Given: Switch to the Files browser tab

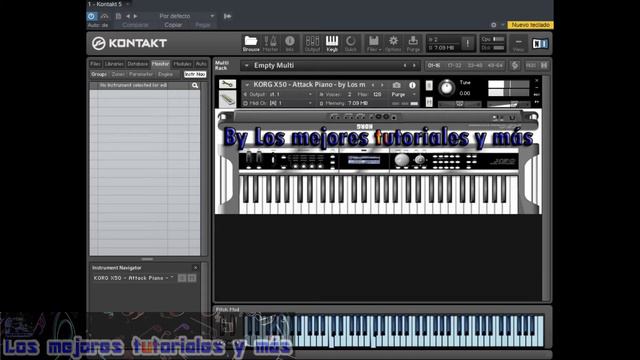Looking at the screenshot, I should [x=95, y=64].
